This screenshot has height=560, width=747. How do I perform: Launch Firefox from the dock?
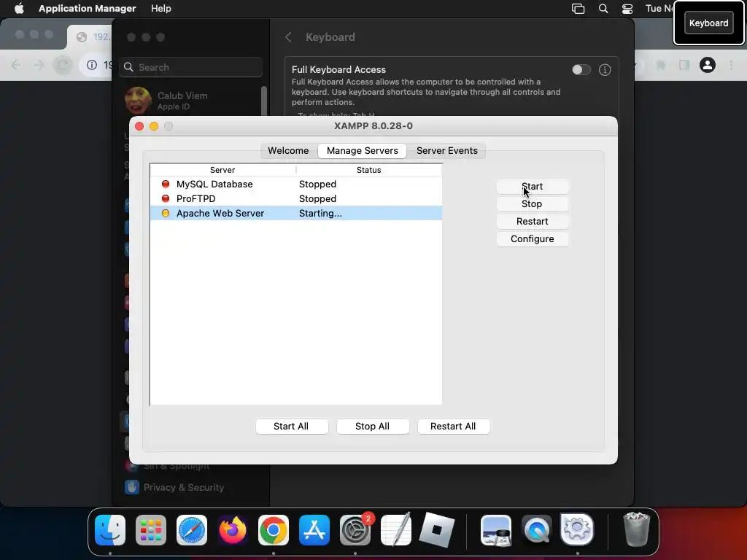pyautogui.click(x=233, y=529)
